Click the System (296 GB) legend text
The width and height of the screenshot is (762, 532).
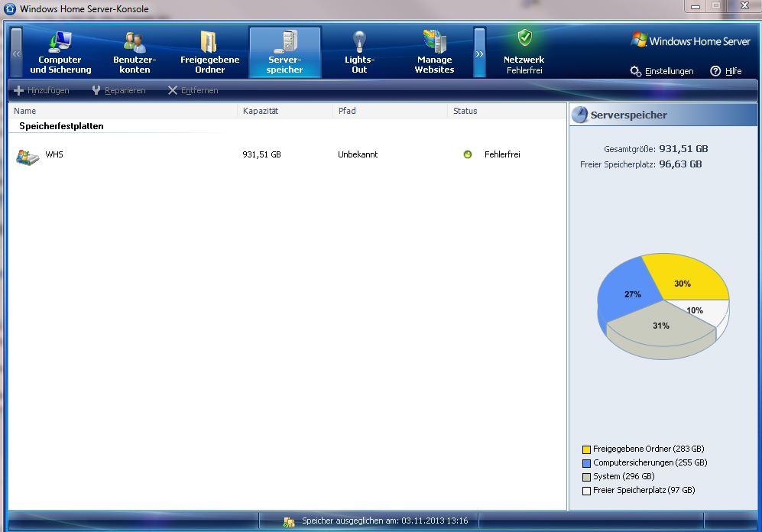(624, 476)
